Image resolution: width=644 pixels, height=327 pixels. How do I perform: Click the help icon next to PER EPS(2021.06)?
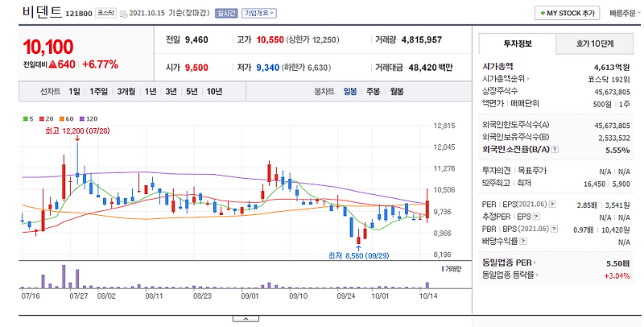[552, 204]
